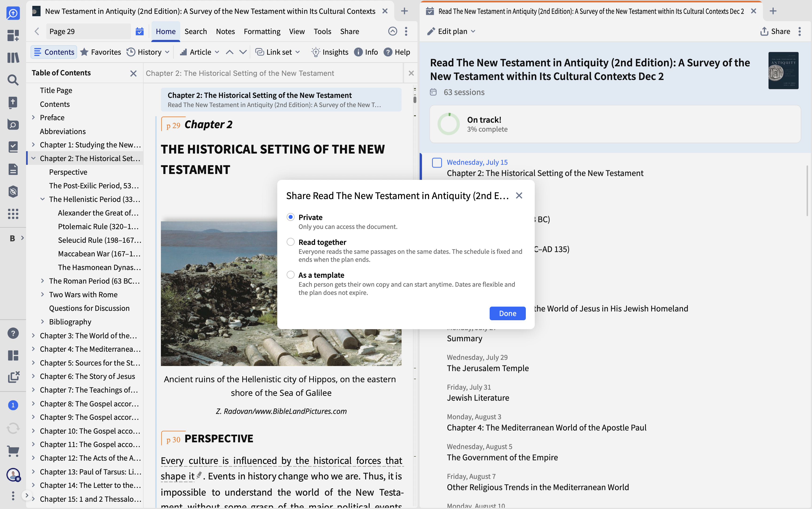812x509 pixels.
Task: Open the book panel kebab menu
Action: [406, 31]
